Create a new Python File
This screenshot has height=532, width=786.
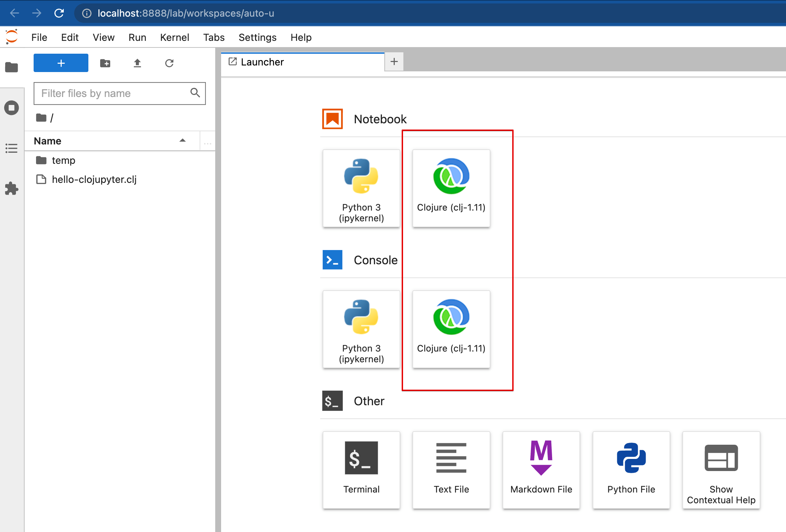pyautogui.click(x=631, y=470)
